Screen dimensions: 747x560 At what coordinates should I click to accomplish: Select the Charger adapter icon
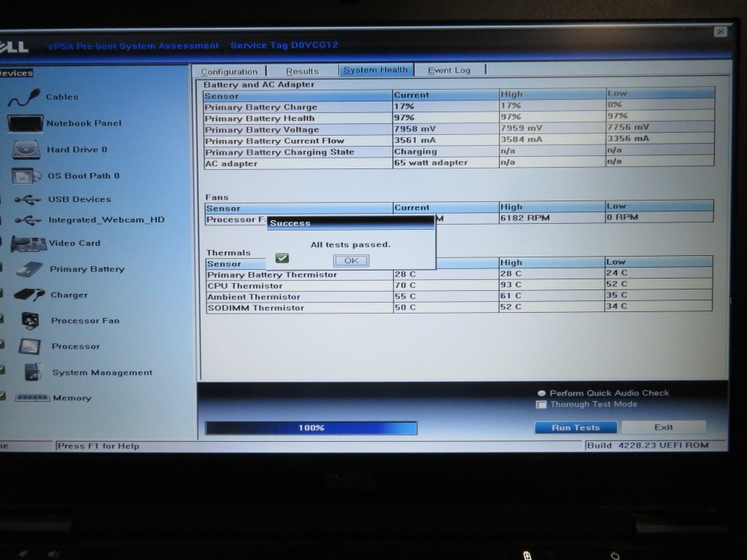coord(29,295)
